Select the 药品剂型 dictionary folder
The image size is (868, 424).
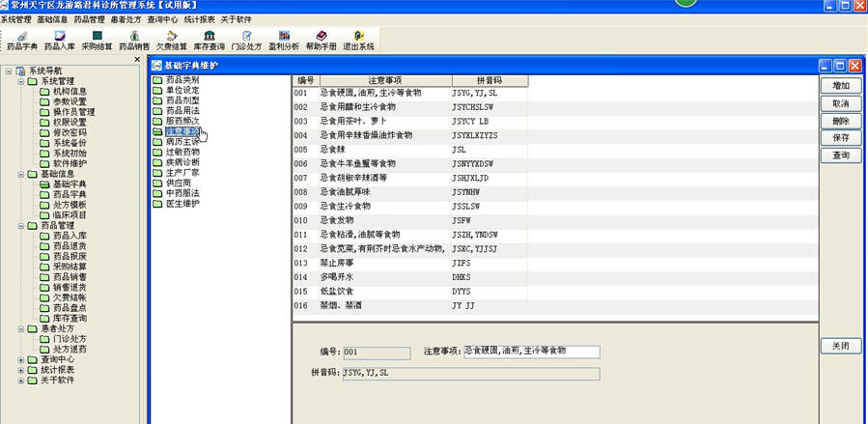pos(177,100)
